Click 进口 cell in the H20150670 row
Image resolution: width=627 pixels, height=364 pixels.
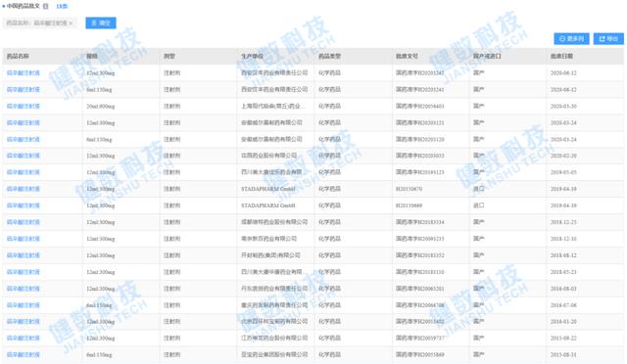point(479,189)
